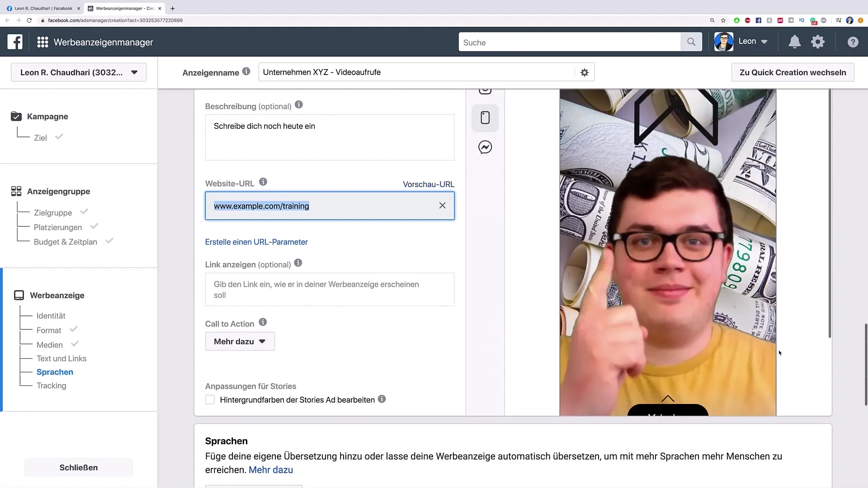Screen dimensions: 868x488
Task: Click Text und Links sidebar item
Action: tap(61, 358)
